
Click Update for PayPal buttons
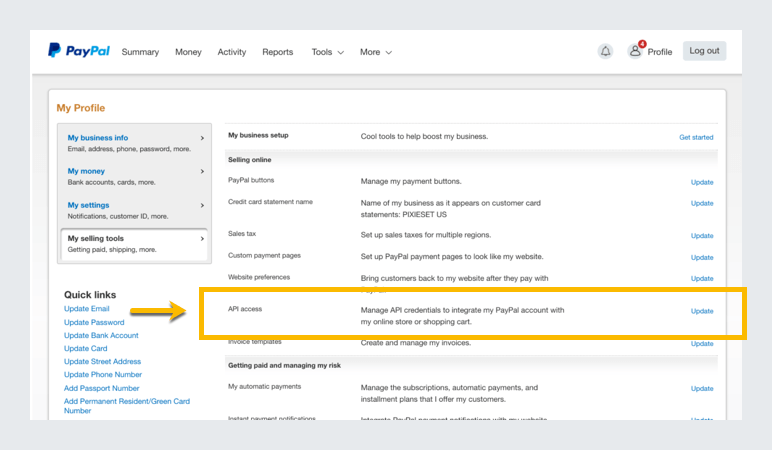(702, 182)
